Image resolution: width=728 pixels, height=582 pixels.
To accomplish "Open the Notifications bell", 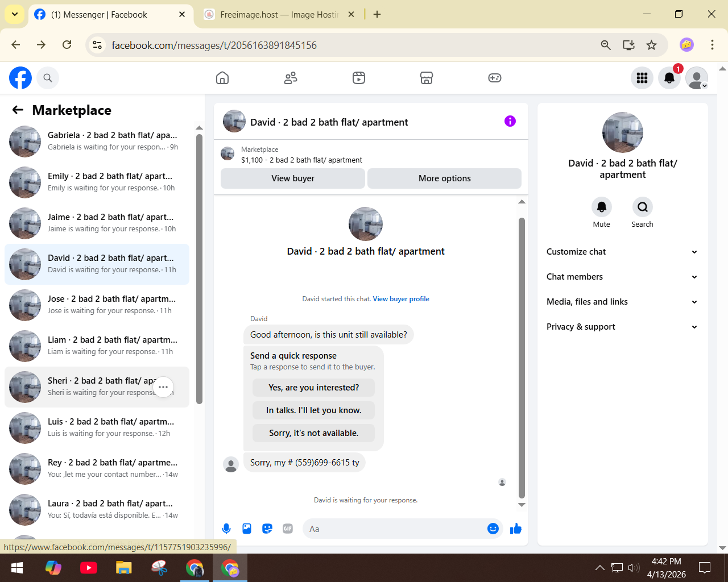I will [669, 78].
